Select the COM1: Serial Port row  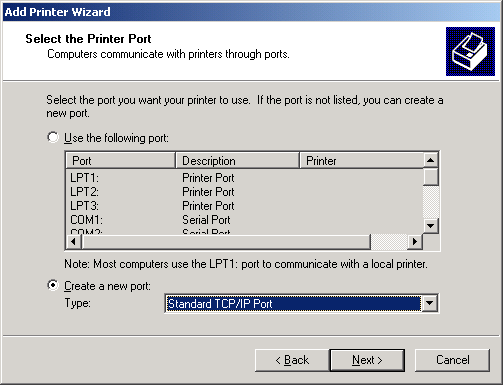click(245, 220)
